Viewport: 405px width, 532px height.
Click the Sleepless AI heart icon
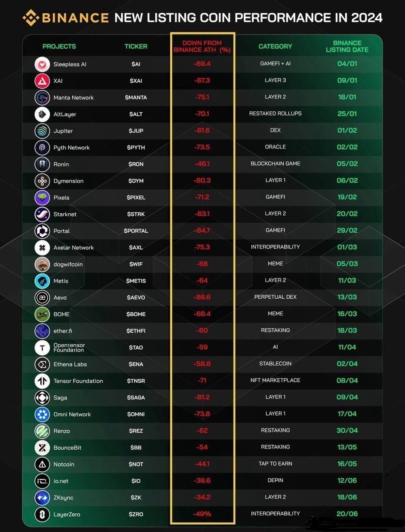click(42, 64)
